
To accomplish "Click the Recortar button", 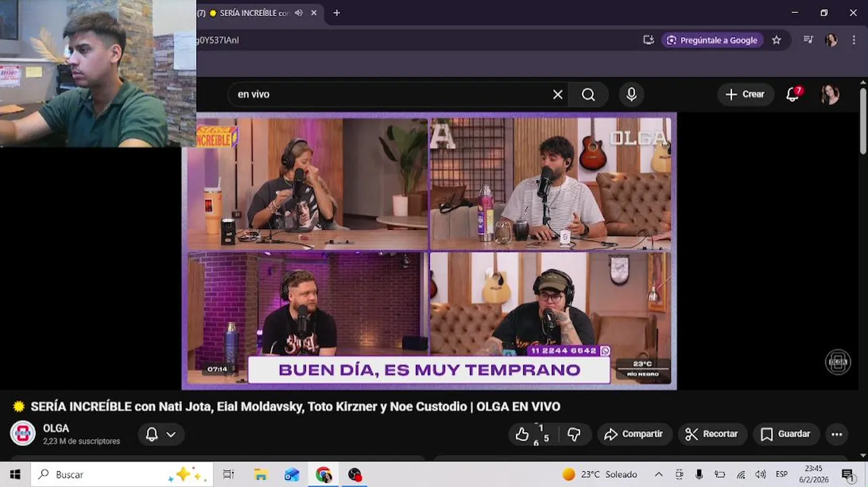I will 712,434.
